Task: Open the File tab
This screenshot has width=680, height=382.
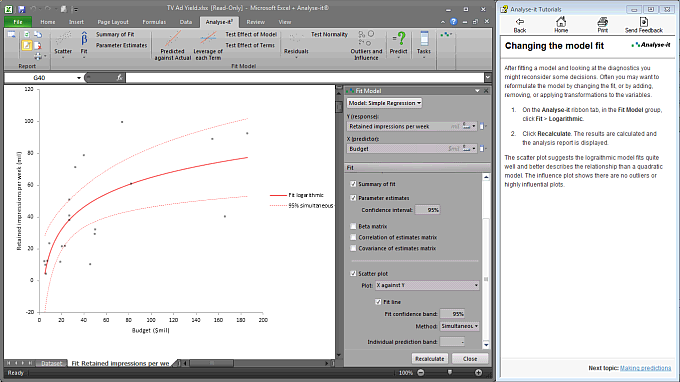Action: click(18, 22)
